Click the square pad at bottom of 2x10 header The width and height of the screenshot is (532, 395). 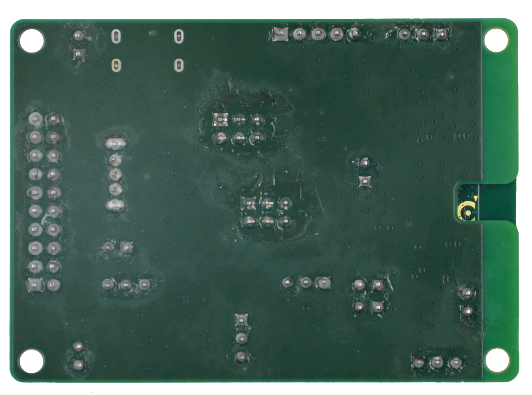click(x=35, y=284)
